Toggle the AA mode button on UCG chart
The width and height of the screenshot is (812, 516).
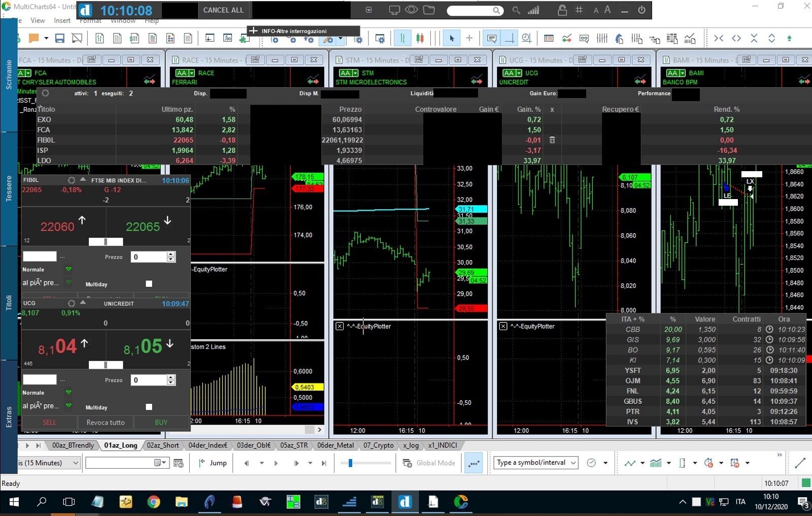[512, 73]
